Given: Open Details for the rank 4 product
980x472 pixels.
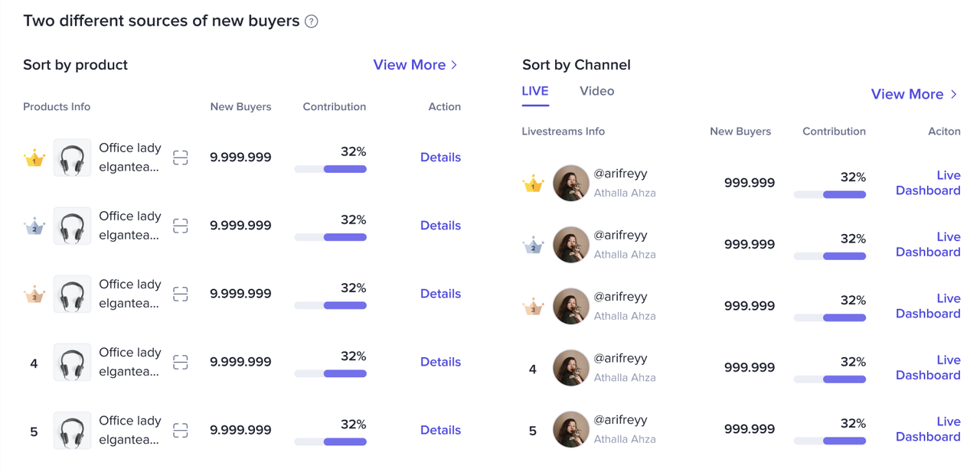Looking at the screenshot, I should coord(440,362).
